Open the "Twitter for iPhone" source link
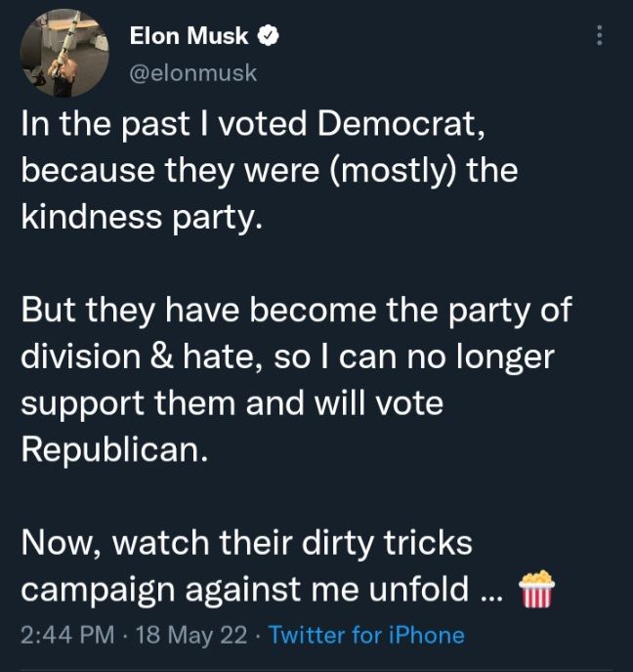 [x=366, y=635]
